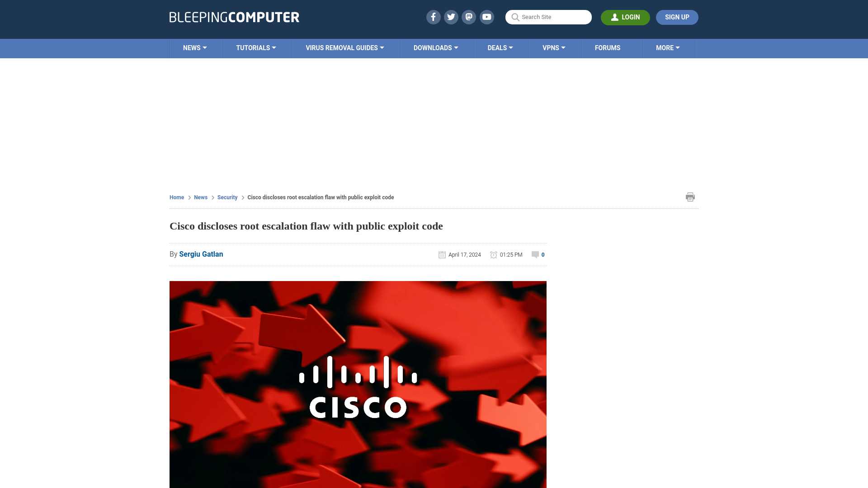Open the YouTube social icon link
The image size is (868, 488).
[486, 17]
